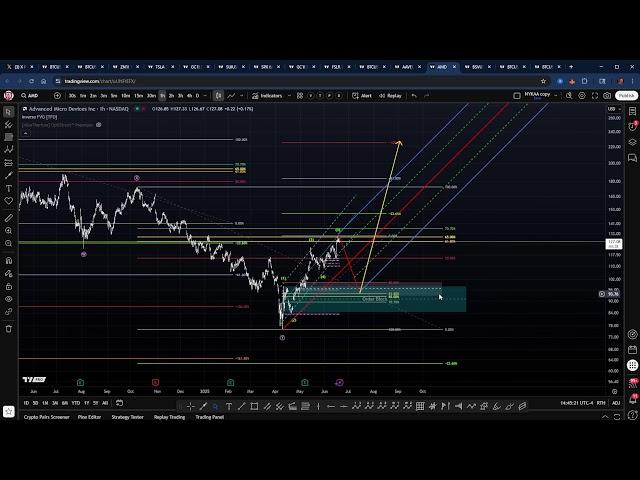This screenshot has width=640, height=480.
Task: Select the 30s timeframe
Action: [72, 96]
